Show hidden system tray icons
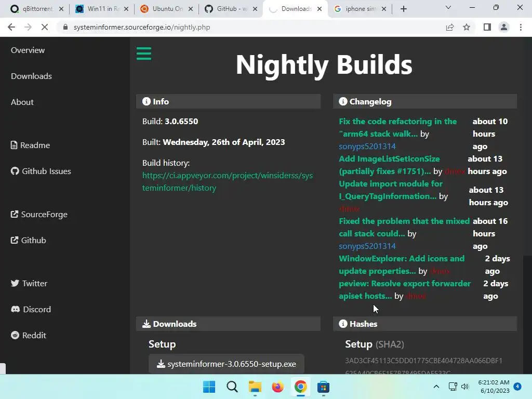 pyautogui.click(x=436, y=387)
